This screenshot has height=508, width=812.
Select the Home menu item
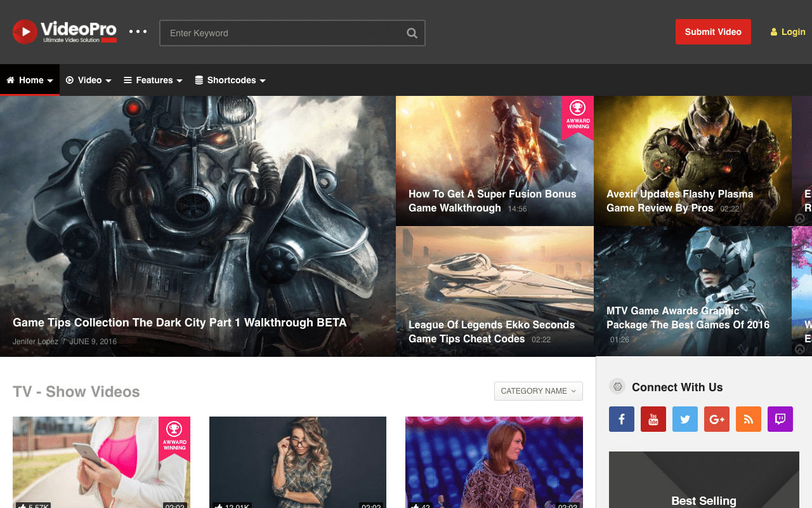tap(30, 80)
